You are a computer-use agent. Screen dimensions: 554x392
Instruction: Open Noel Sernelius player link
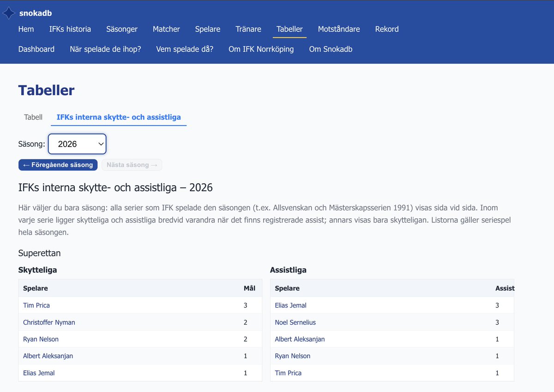pos(295,322)
